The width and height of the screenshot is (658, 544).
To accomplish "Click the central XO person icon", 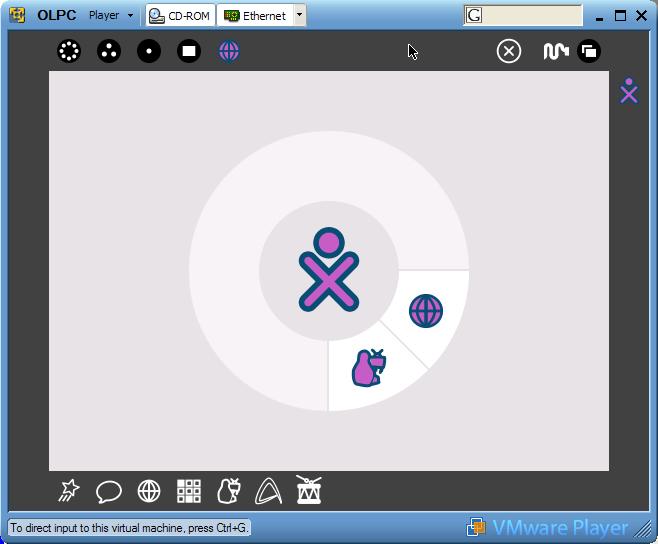I will [x=329, y=269].
